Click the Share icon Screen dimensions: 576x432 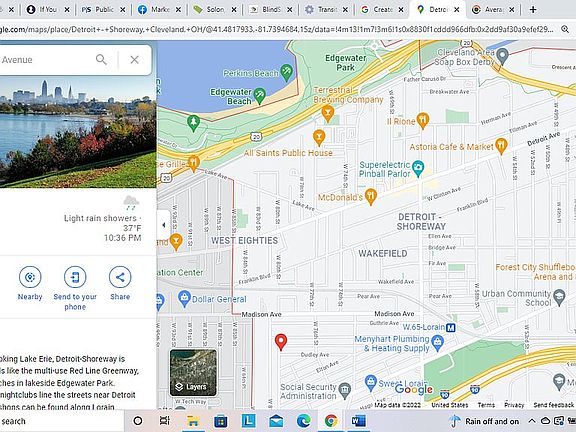pyautogui.click(x=120, y=277)
